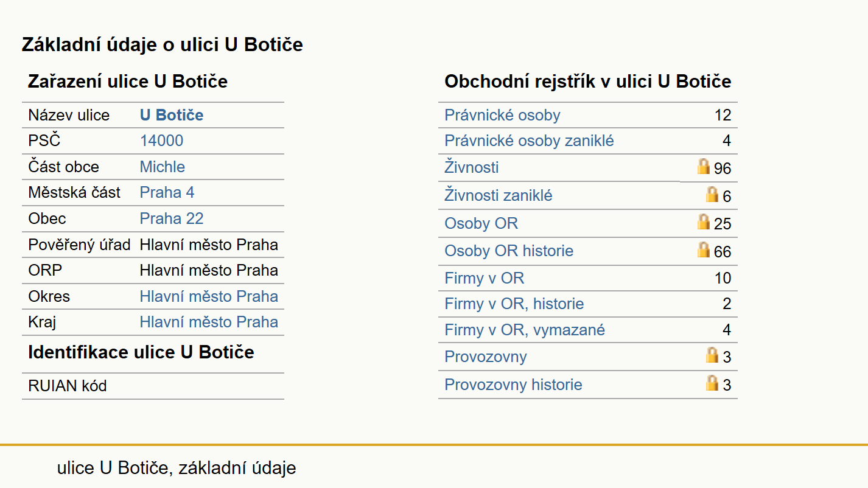The width and height of the screenshot is (868, 488).
Task: Open the Michle district link
Action: [x=162, y=167]
